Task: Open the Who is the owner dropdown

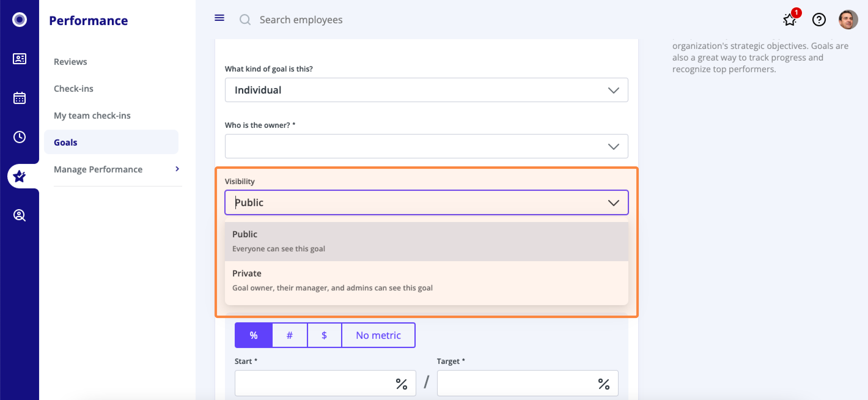Action: pyautogui.click(x=426, y=146)
